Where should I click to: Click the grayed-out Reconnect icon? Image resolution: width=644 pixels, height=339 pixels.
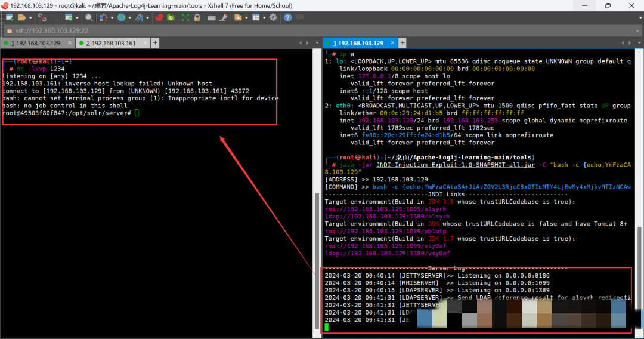[x=54, y=18]
